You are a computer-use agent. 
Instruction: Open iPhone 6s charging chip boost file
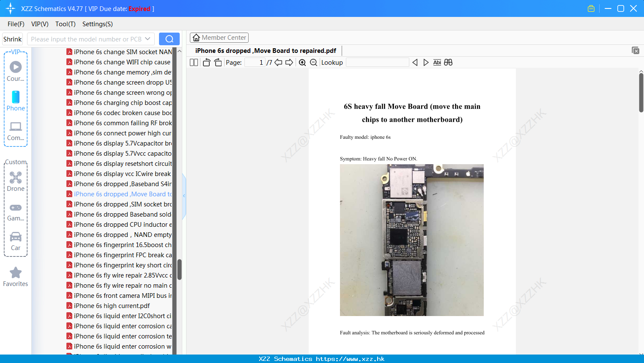(x=119, y=103)
